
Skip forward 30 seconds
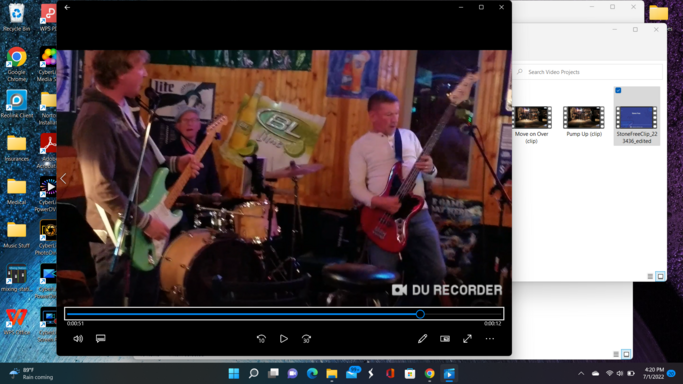[x=306, y=338]
